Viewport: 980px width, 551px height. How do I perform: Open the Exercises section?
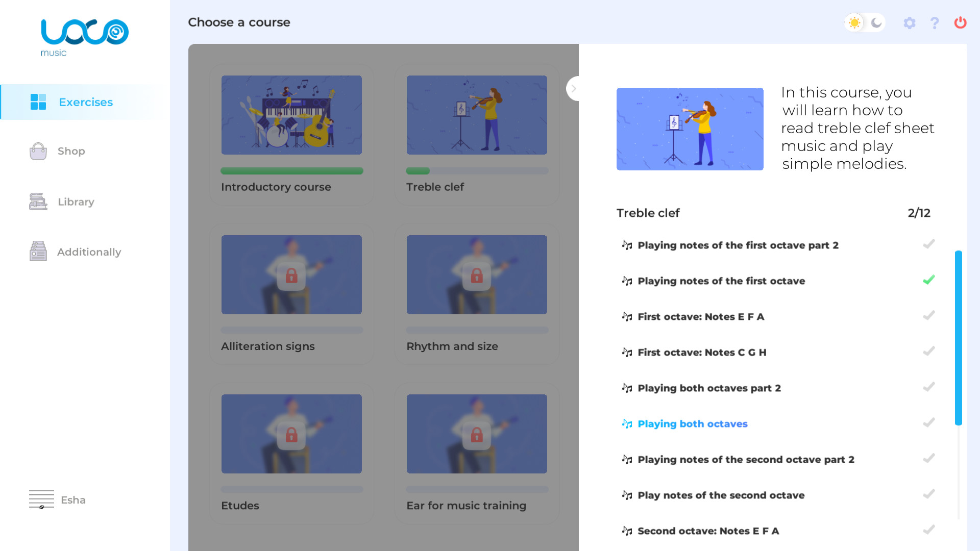85,102
